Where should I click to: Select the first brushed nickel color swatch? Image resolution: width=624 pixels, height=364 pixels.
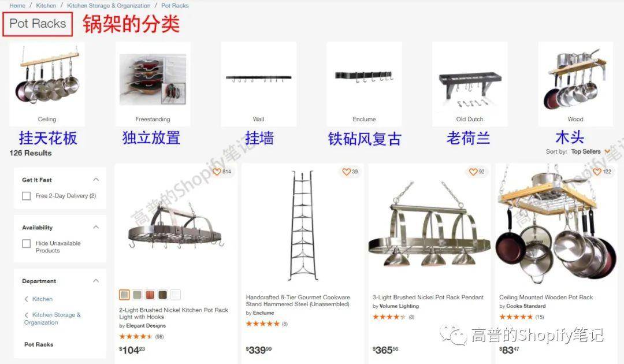point(124,295)
